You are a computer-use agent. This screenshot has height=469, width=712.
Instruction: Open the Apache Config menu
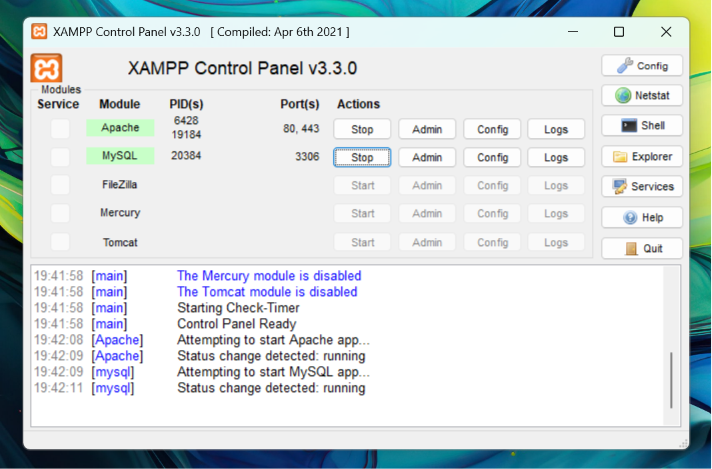tap(492, 129)
